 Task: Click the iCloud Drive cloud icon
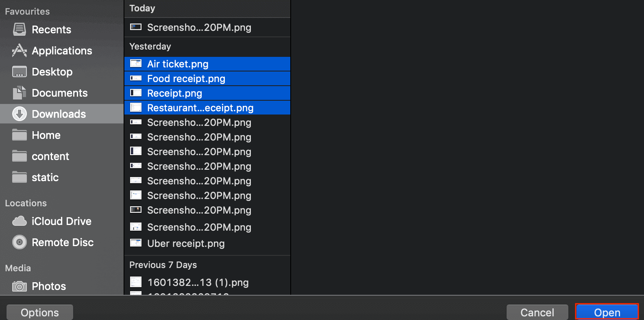point(19,221)
